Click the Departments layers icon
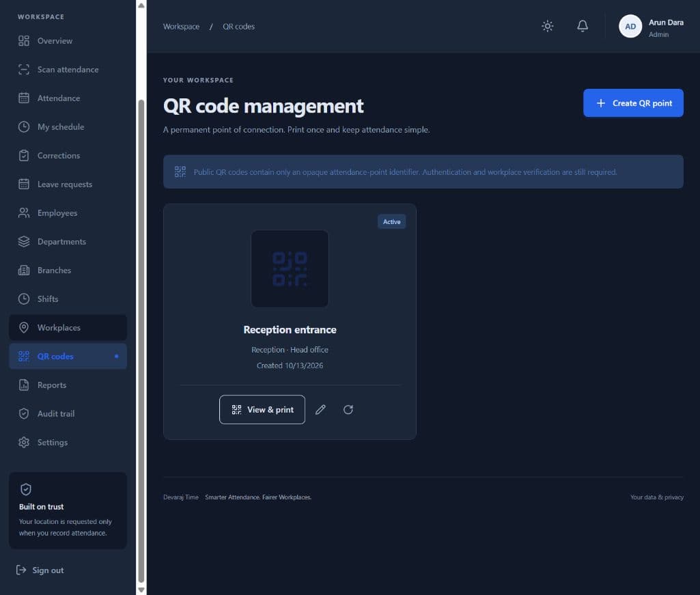This screenshot has height=595, width=700. (24, 241)
